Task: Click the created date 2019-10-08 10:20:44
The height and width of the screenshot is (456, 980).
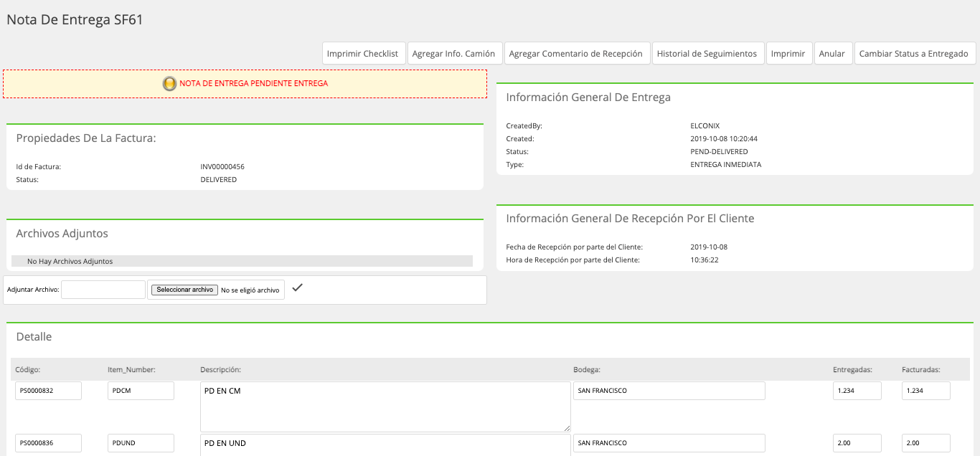Action: pyautogui.click(x=724, y=139)
